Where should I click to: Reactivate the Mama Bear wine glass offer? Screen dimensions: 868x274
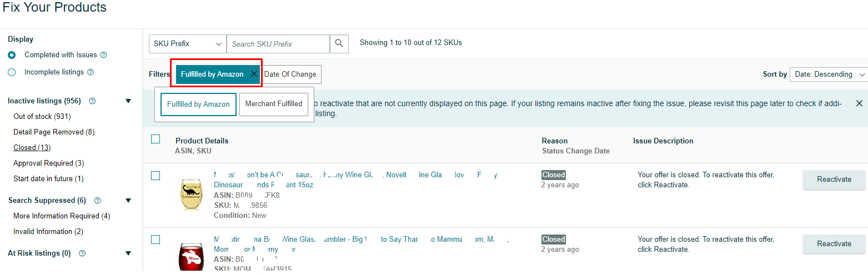[834, 244]
